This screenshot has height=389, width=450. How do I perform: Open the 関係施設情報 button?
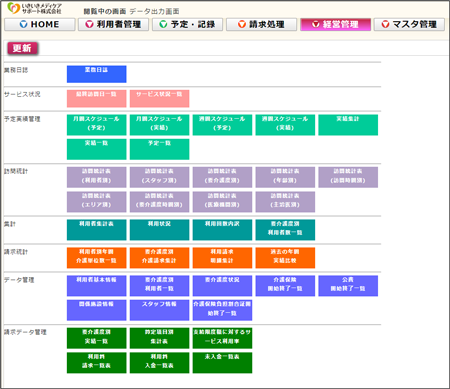click(96, 310)
